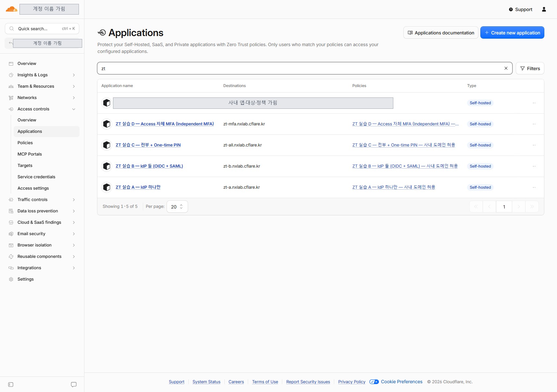Expand the Email security section
The image size is (557, 392).
pyautogui.click(x=42, y=234)
